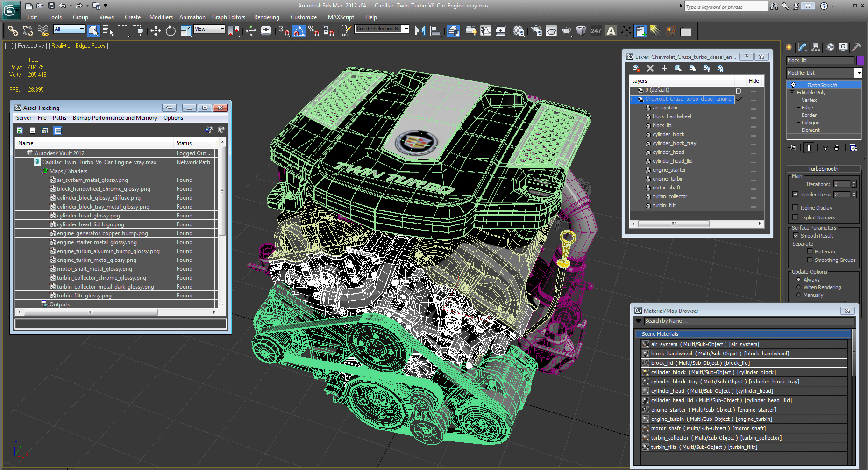Select the When Rendering update option

798,287
